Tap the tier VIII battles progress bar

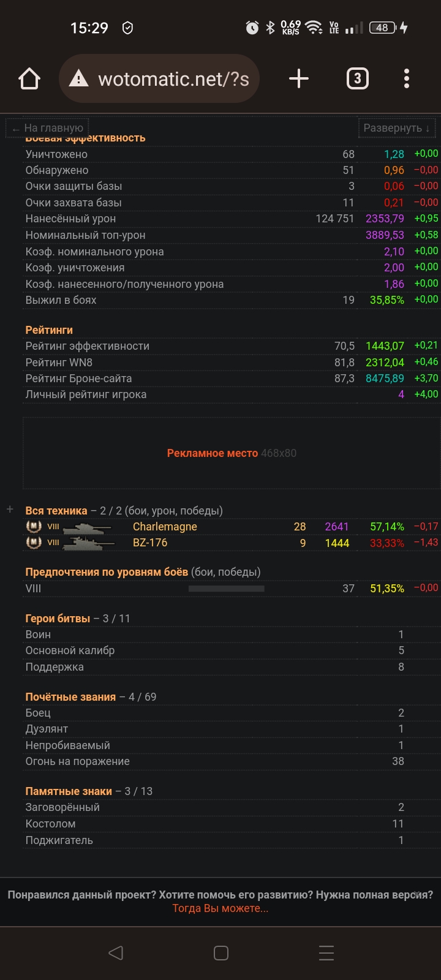coord(226,589)
